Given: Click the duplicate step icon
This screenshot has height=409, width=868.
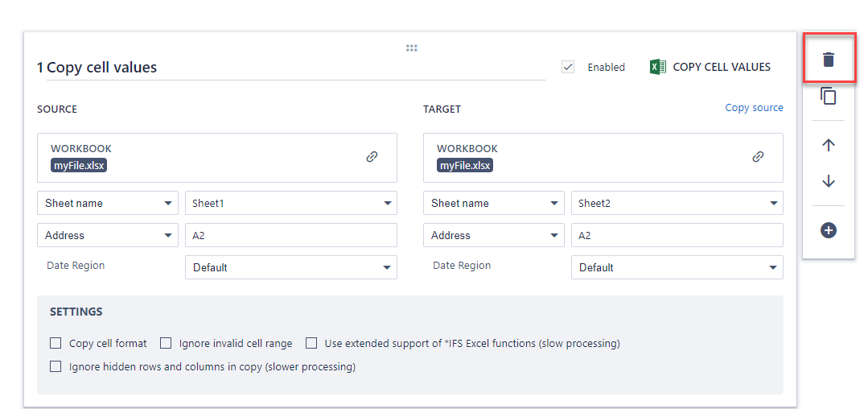Looking at the screenshot, I should [829, 96].
